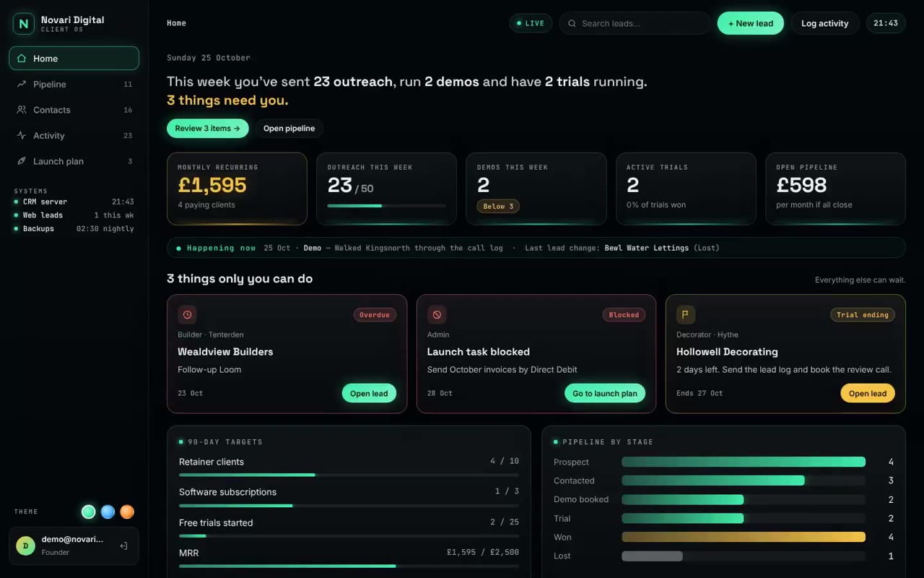
Task: Click the D avatar of demo account
Action: pos(25,545)
